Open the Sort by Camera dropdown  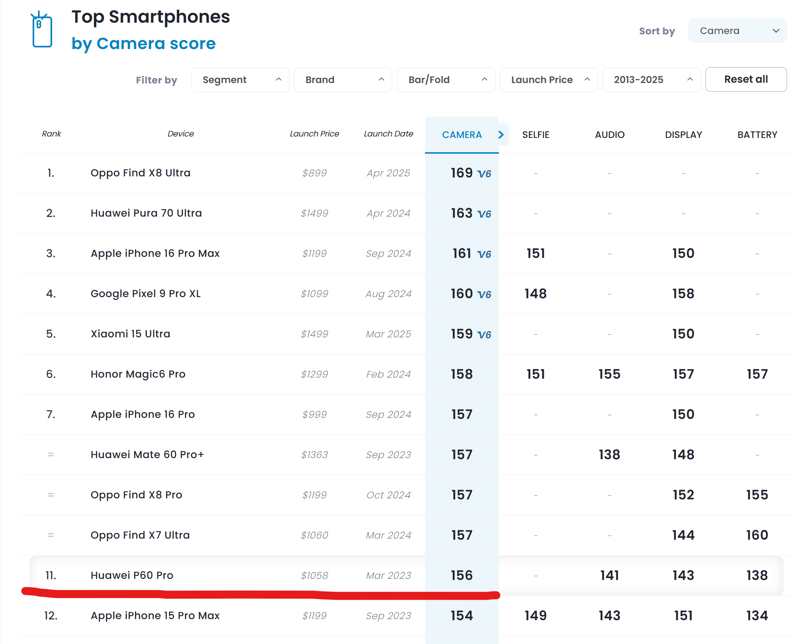737,31
